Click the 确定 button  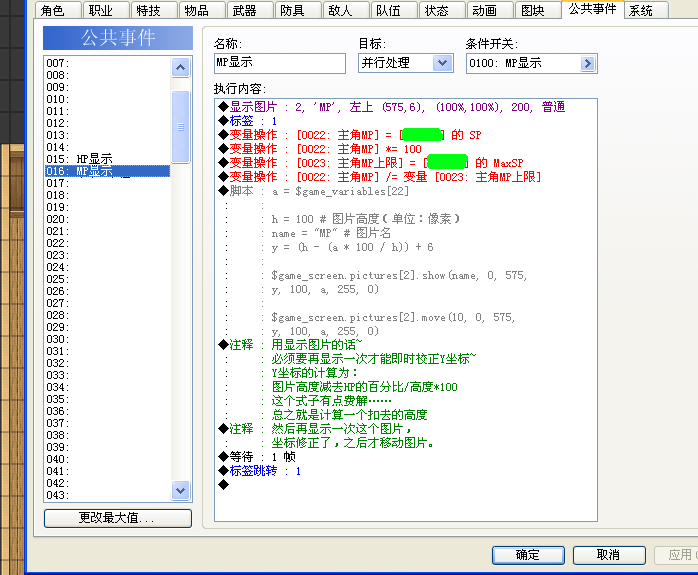(528, 555)
